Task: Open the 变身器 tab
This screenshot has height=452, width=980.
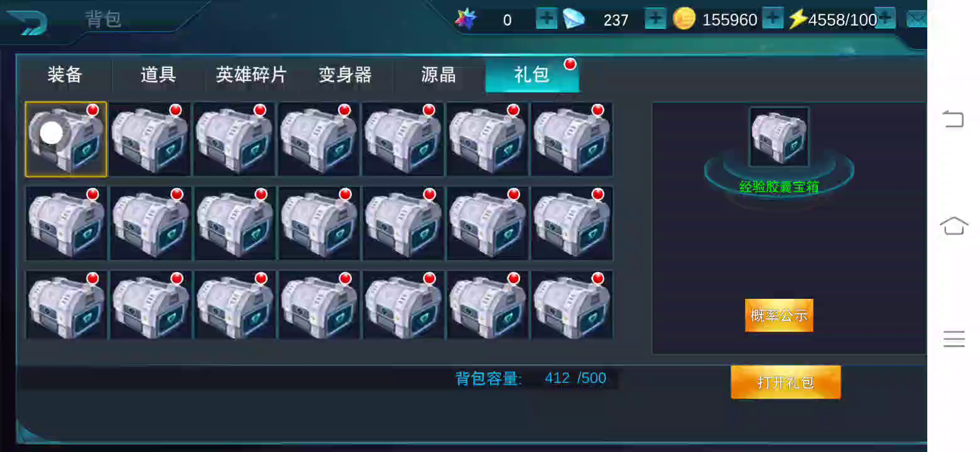Action: 345,75
